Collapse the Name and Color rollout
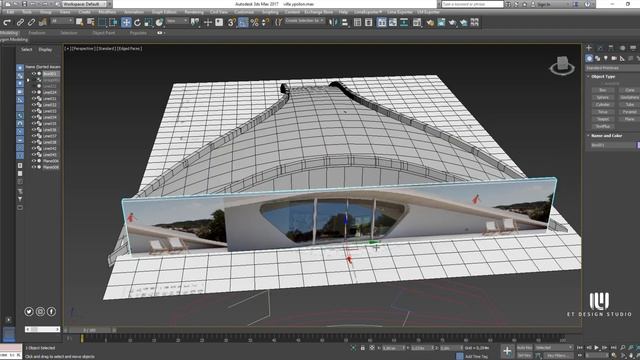The width and height of the screenshot is (640, 360). [x=606, y=136]
